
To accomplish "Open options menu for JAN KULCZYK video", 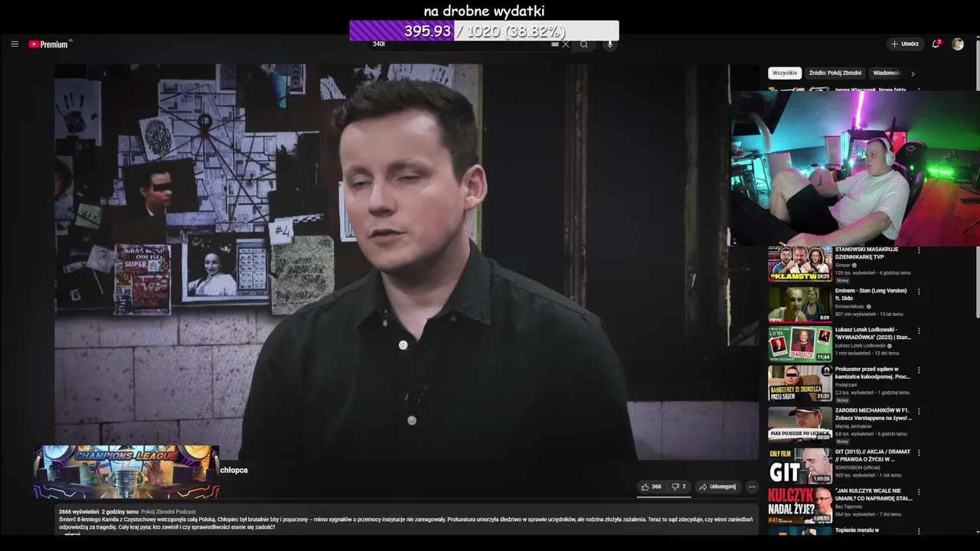I will tap(919, 492).
